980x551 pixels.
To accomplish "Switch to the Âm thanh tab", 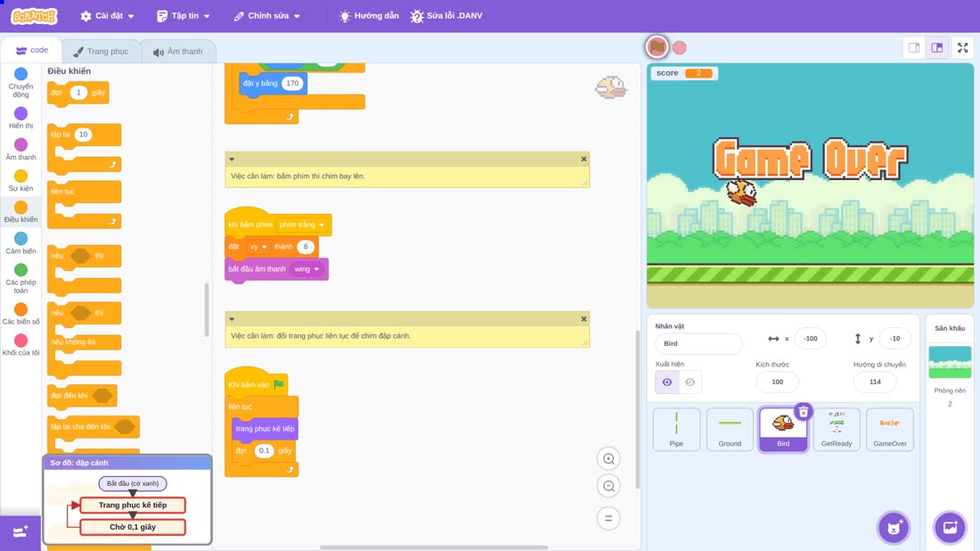I will tap(178, 52).
